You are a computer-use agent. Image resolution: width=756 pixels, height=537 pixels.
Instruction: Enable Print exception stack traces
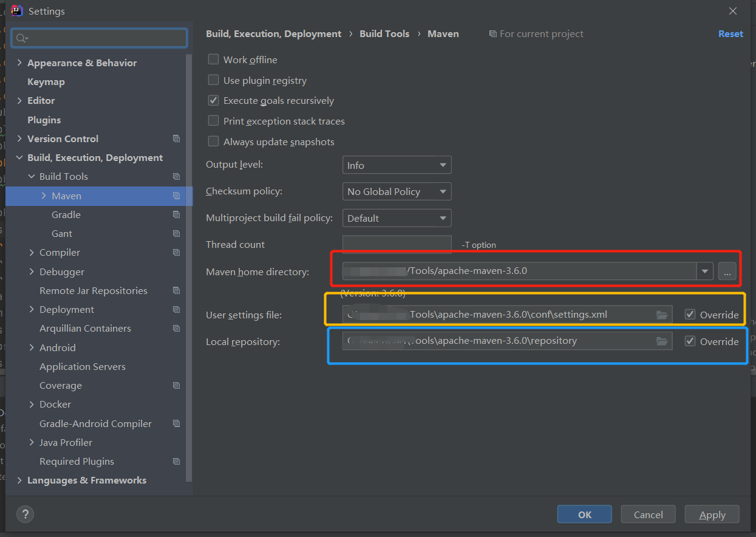(213, 121)
